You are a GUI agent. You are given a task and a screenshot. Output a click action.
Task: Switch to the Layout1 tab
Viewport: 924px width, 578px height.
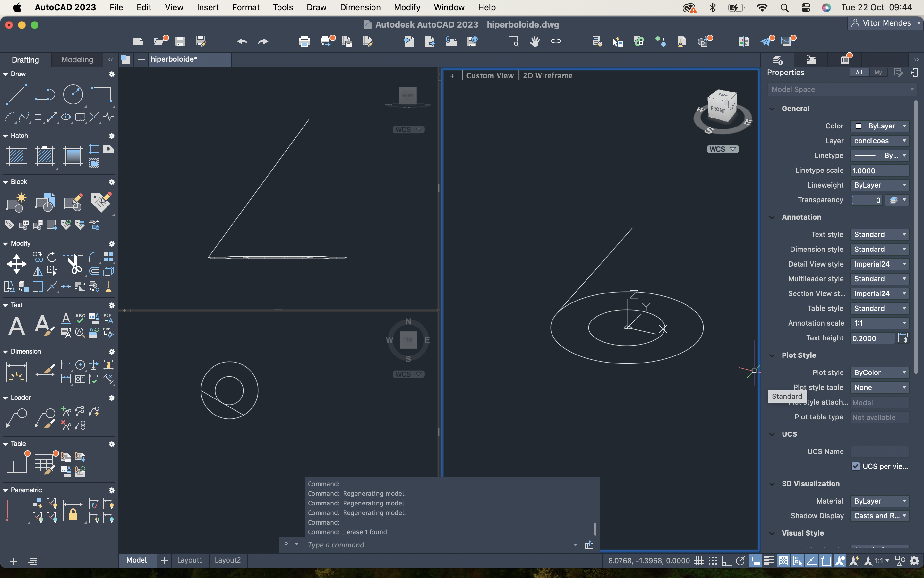coord(190,560)
